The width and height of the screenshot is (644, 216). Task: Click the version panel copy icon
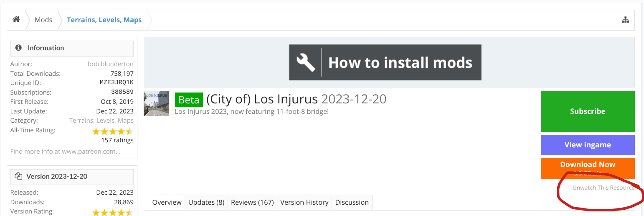[x=18, y=176]
